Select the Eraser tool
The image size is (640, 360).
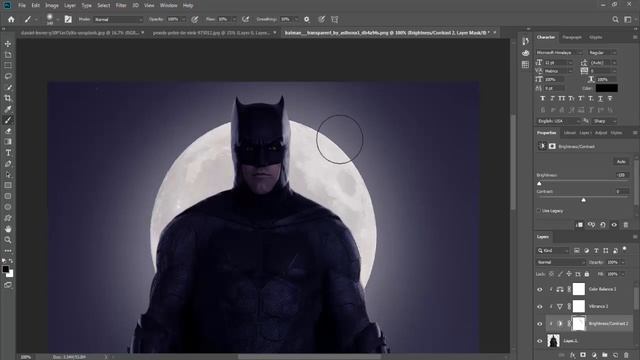pyautogui.click(x=8, y=131)
